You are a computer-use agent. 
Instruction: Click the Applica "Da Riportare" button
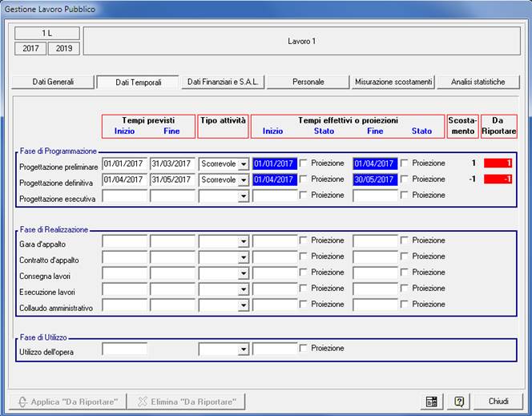click(x=69, y=402)
